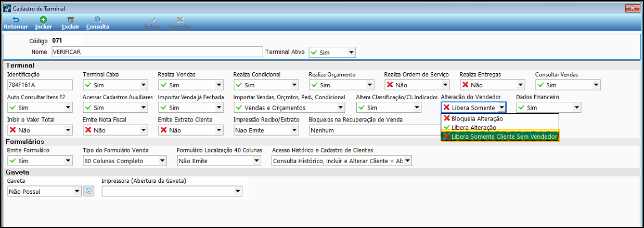
Task: Click the Formulários section header
Action: pos(24,141)
